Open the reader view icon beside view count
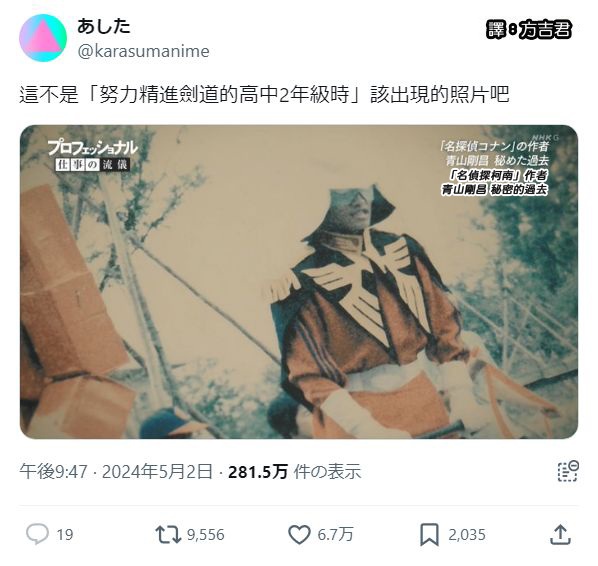The height and width of the screenshot is (566, 598). tap(568, 471)
